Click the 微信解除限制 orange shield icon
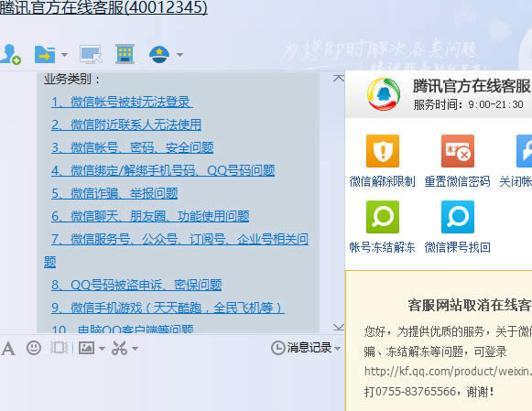This screenshot has height=411, width=532. point(383,151)
